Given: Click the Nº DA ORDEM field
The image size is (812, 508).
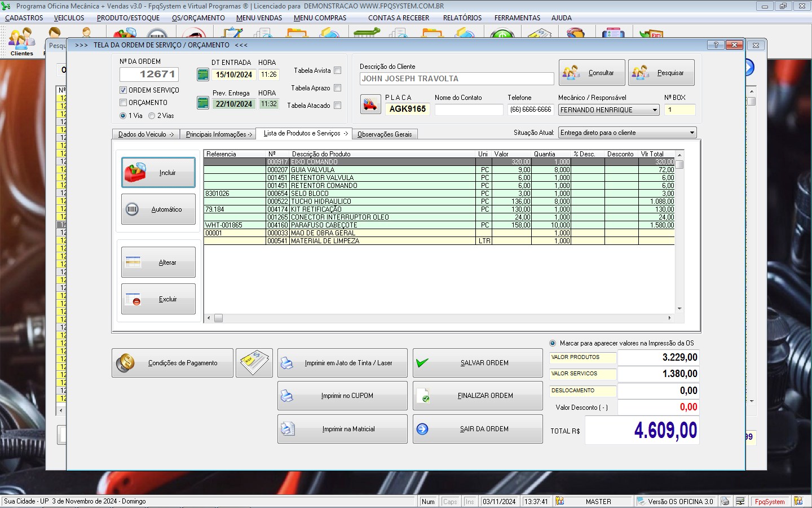Looking at the screenshot, I should [x=149, y=75].
